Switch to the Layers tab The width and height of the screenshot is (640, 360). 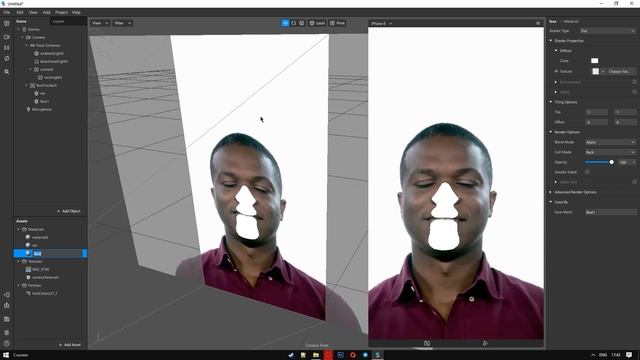58,21
